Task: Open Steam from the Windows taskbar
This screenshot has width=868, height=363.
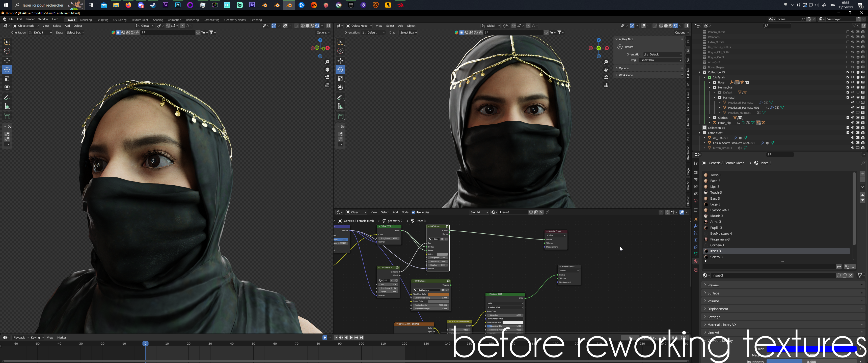Action: (153, 5)
